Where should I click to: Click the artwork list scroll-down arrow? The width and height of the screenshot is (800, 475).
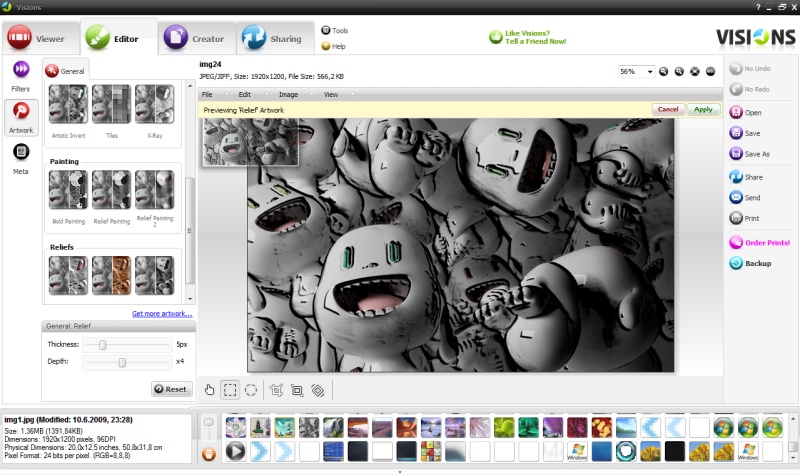(190, 299)
